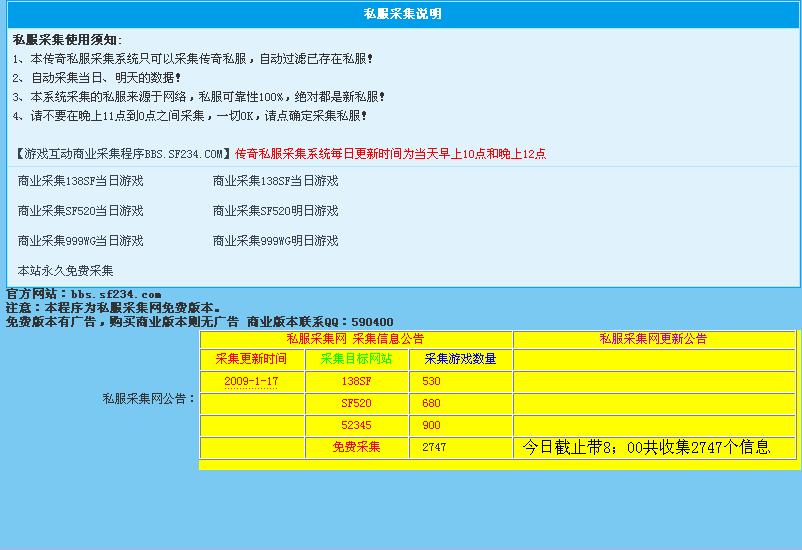Select the 商业采集999WG明日游戏 link
Image resolution: width=802 pixels, height=550 pixels.
[x=275, y=241]
